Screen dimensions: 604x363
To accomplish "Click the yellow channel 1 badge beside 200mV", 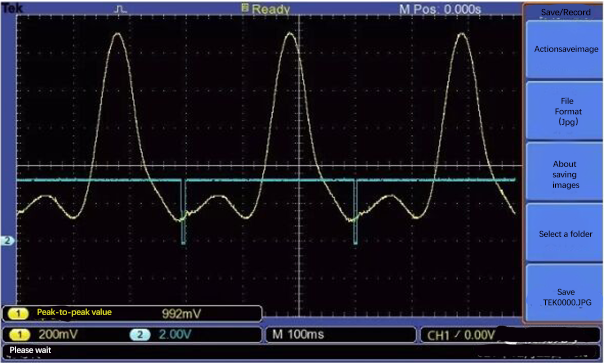I will click(x=19, y=334).
